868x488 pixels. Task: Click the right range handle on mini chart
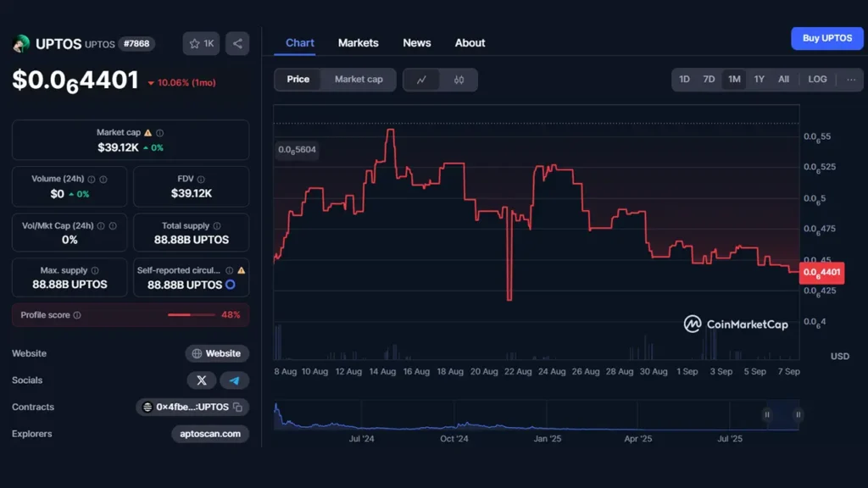(798, 414)
